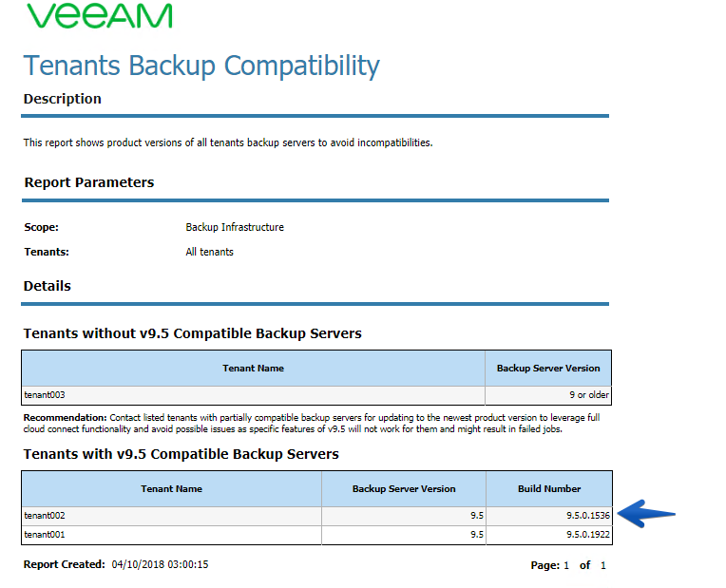Screen dimensions: 726x588
Task: Click the Recommendation paragraph
Action: point(312,423)
